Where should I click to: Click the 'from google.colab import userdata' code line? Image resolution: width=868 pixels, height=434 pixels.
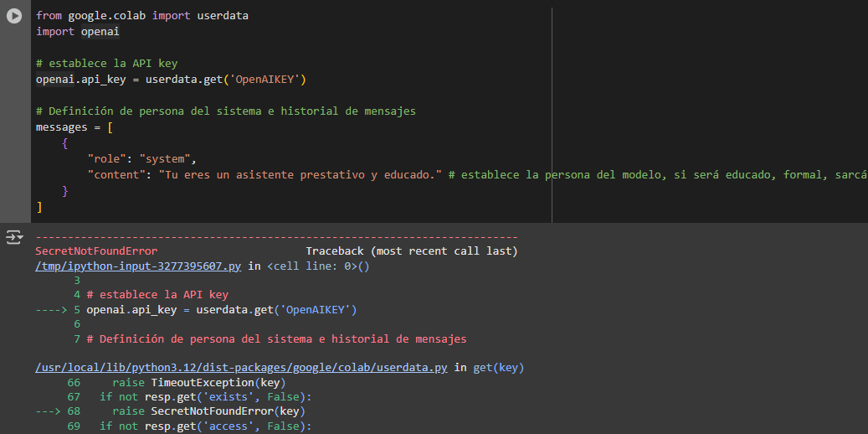pyautogui.click(x=142, y=16)
